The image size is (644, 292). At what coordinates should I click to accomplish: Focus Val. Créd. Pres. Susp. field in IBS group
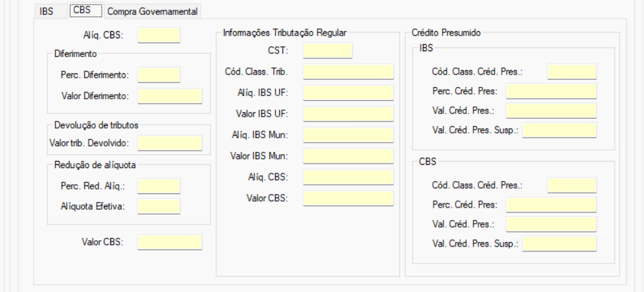pyautogui.click(x=559, y=130)
